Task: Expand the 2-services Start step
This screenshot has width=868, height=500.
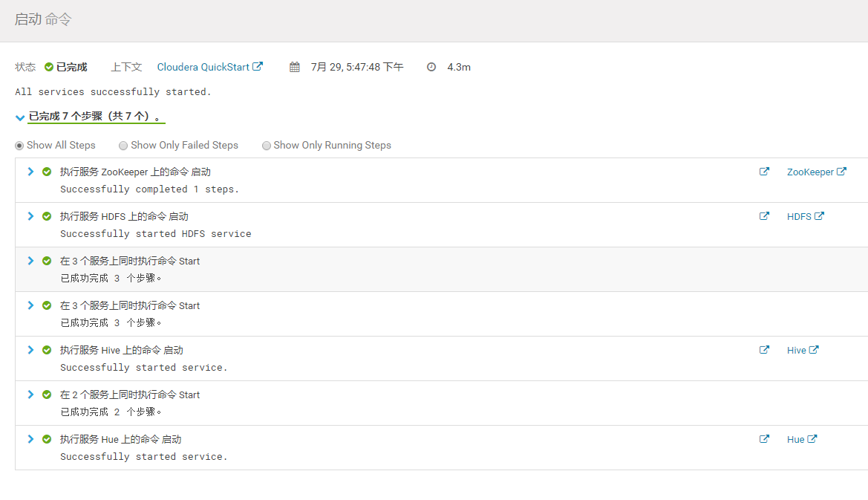Action: coord(30,395)
